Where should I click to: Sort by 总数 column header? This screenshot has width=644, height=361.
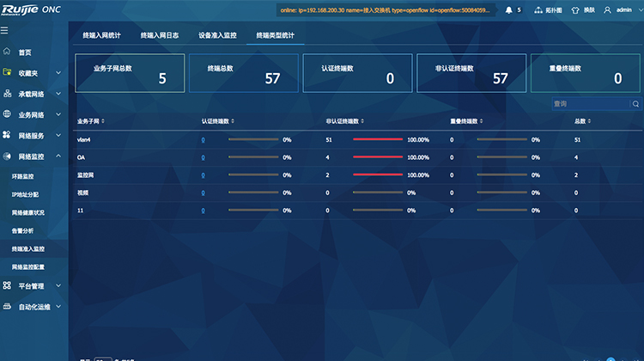click(581, 121)
